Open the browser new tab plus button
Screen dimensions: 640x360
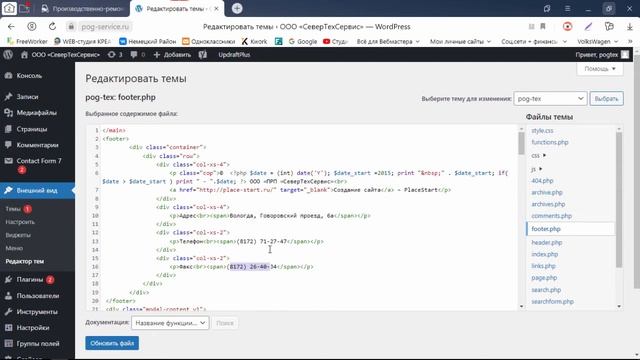(x=237, y=8)
